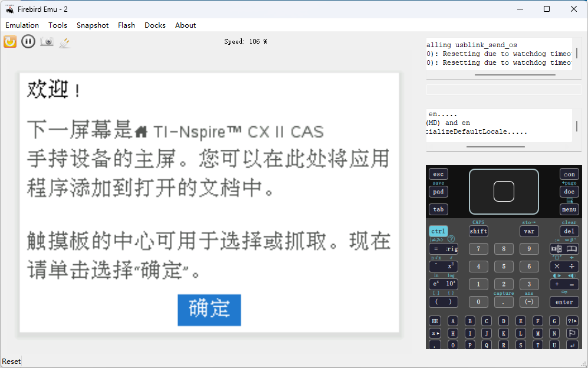This screenshot has height=368, width=588.
Task: Click the horizontal scrollbar under the Locale log
Action: click(x=495, y=147)
